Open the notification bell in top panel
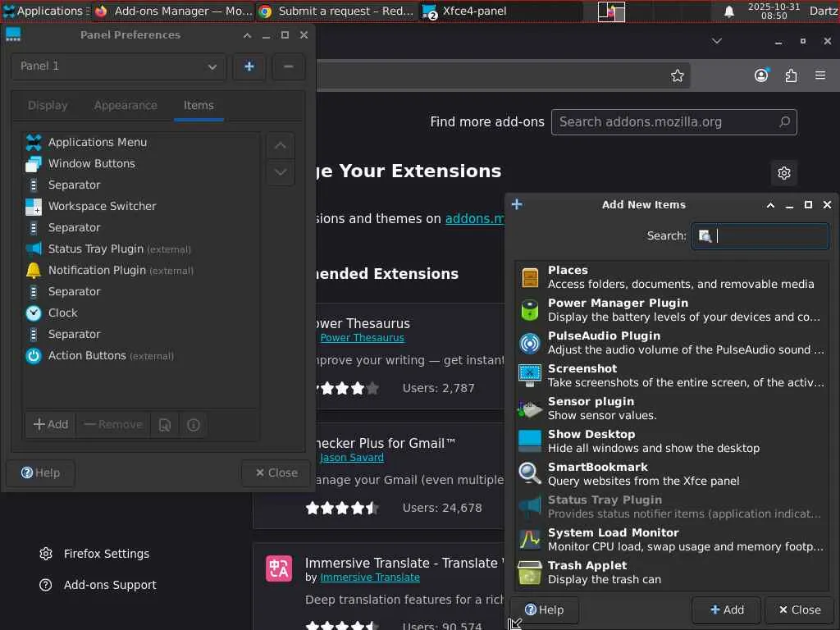 click(729, 11)
